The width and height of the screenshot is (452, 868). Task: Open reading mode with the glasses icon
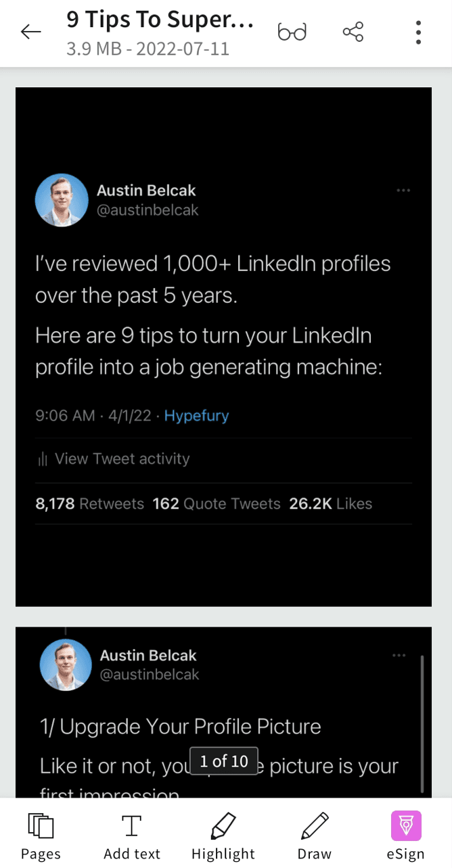coord(292,32)
